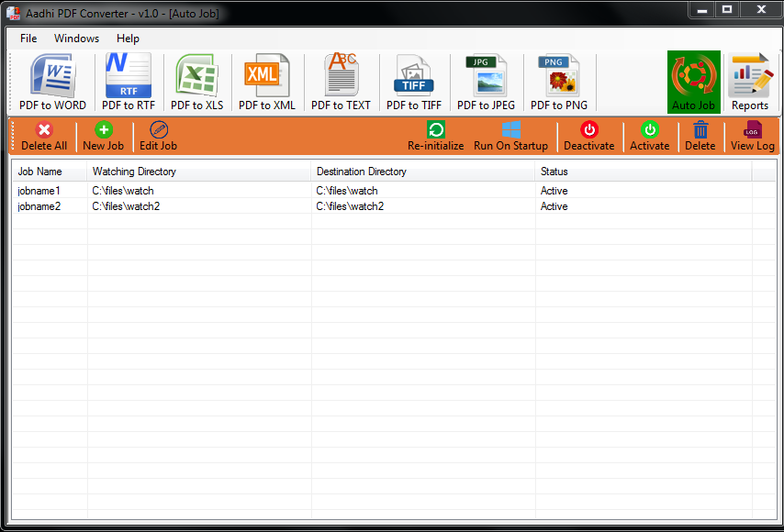Launch the PDF to XML conversion

click(267, 81)
